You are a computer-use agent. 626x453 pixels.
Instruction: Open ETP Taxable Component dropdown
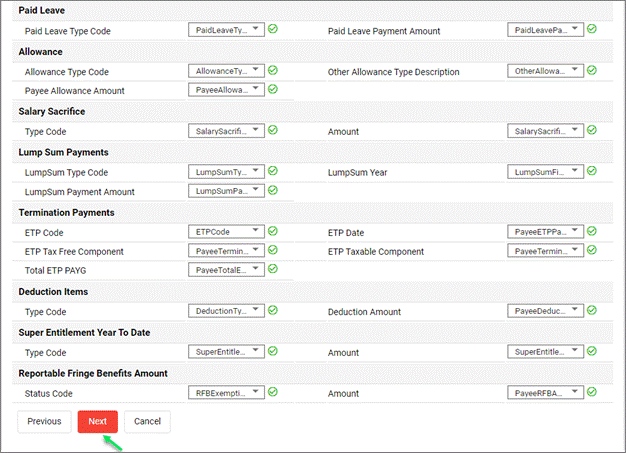coord(546,251)
